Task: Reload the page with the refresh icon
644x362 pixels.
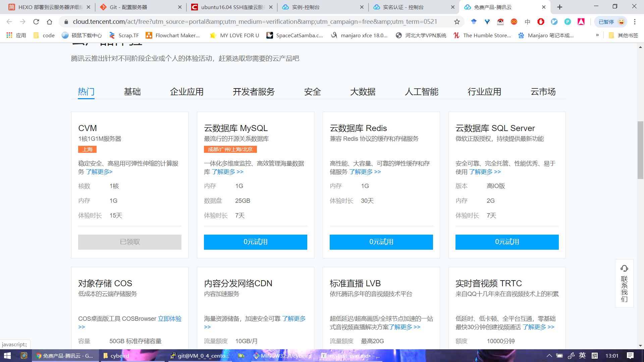Action: point(36,22)
